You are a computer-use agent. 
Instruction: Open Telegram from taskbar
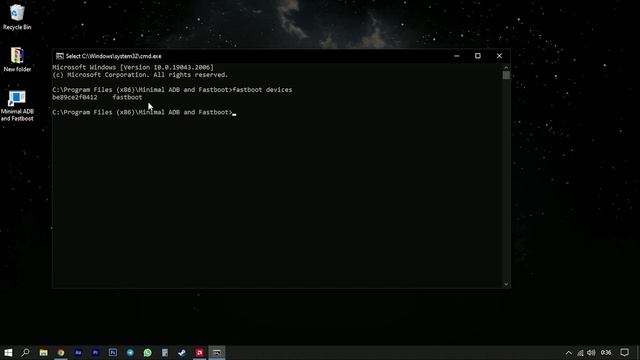click(x=130, y=352)
